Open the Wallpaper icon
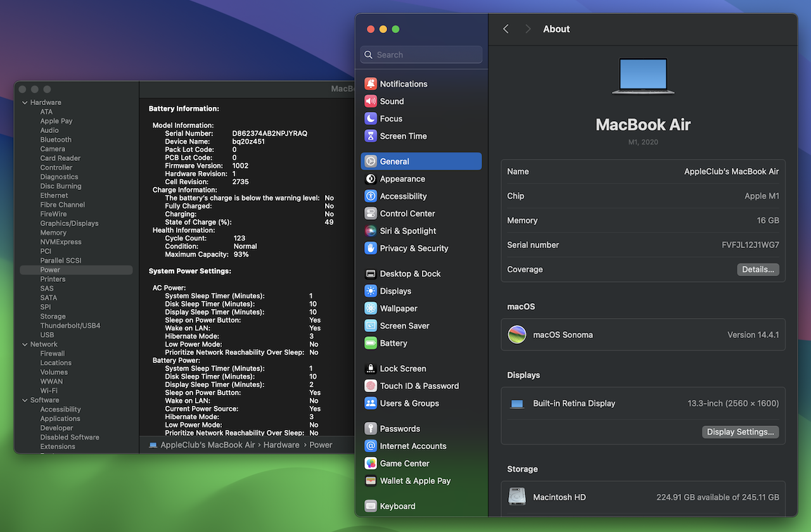Screen dimensions: 811x532 [x=371, y=308]
